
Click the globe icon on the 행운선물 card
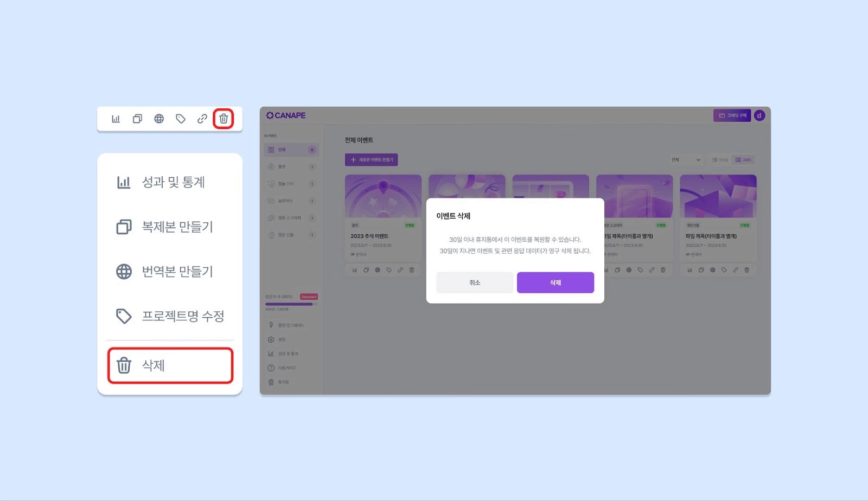(x=713, y=270)
